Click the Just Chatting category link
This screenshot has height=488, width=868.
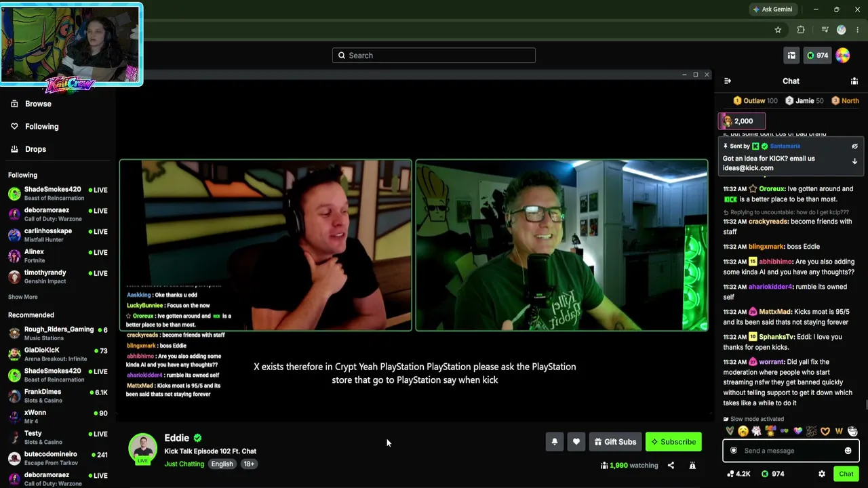point(184,464)
